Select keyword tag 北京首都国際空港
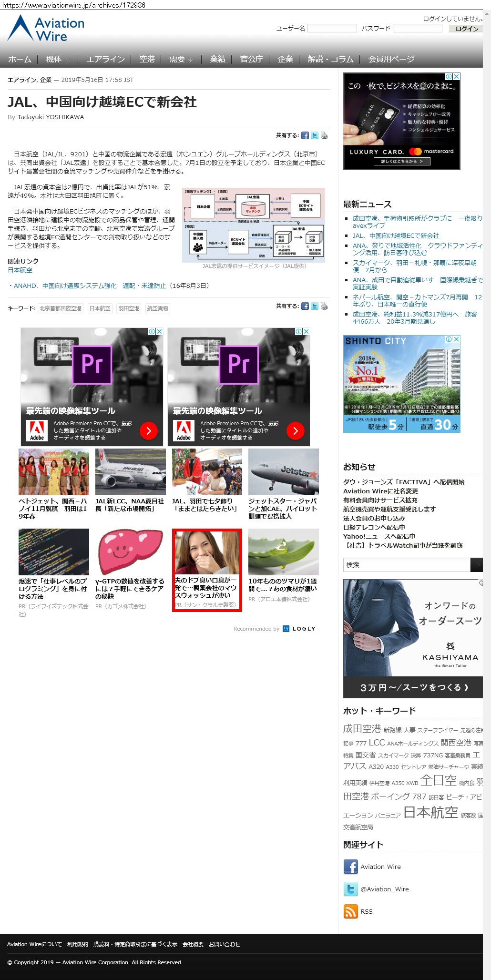 [x=61, y=309]
